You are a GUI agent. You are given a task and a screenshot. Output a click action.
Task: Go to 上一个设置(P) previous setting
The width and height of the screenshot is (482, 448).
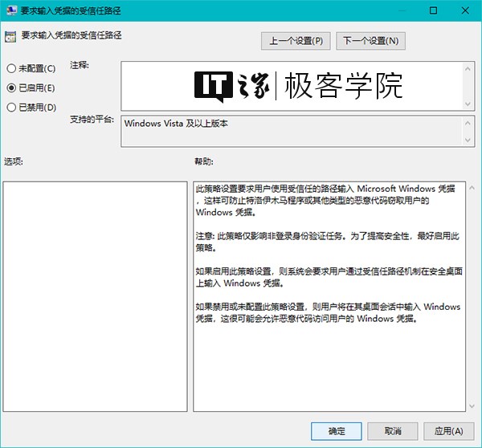296,41
